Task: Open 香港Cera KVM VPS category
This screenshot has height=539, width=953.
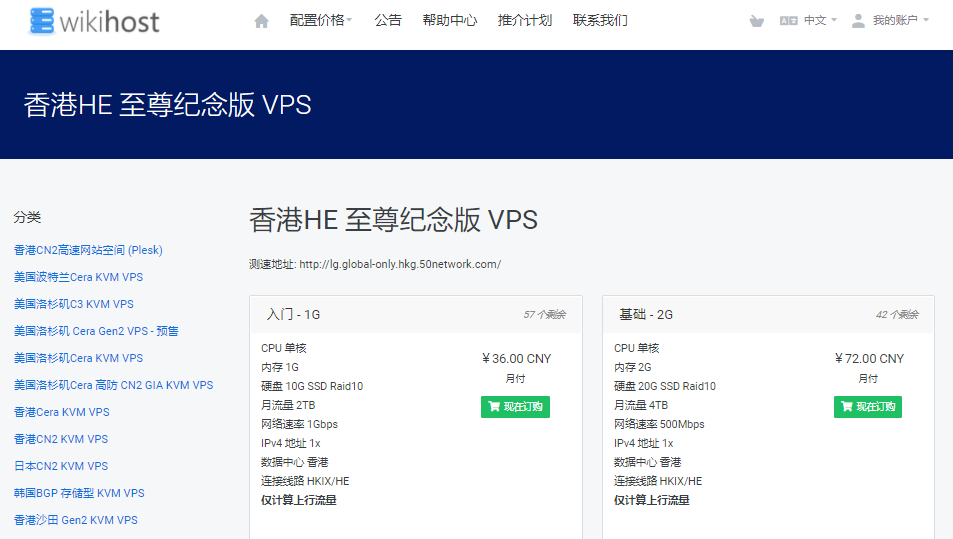Action: click(x=62, y=412)
